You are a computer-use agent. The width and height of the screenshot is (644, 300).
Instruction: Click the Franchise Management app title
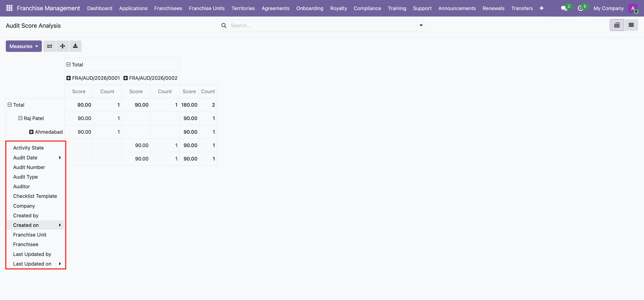coord(48,8)
